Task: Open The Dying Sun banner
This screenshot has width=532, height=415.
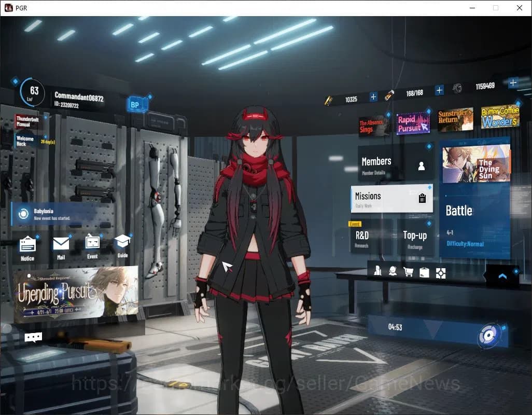Action: tap(477, 164)
